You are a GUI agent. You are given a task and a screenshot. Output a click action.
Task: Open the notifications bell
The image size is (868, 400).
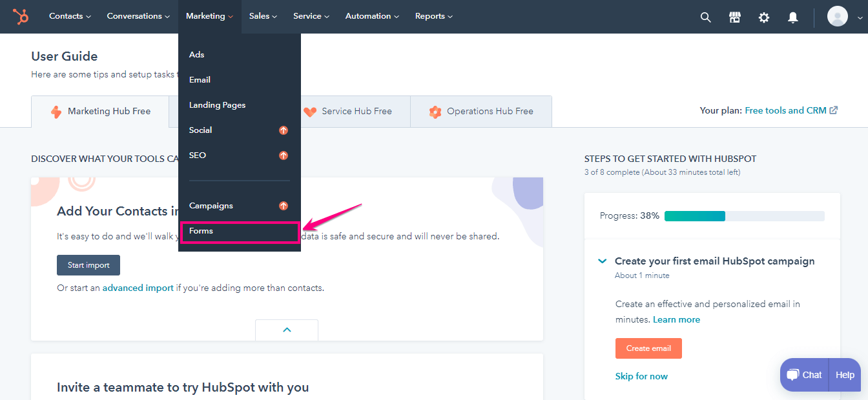point(793,17)
